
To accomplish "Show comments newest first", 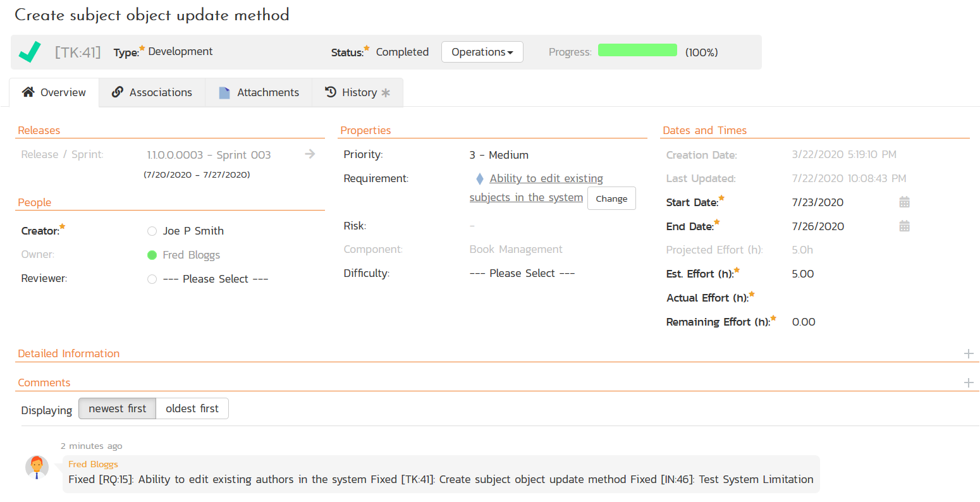I will (117, 409).
